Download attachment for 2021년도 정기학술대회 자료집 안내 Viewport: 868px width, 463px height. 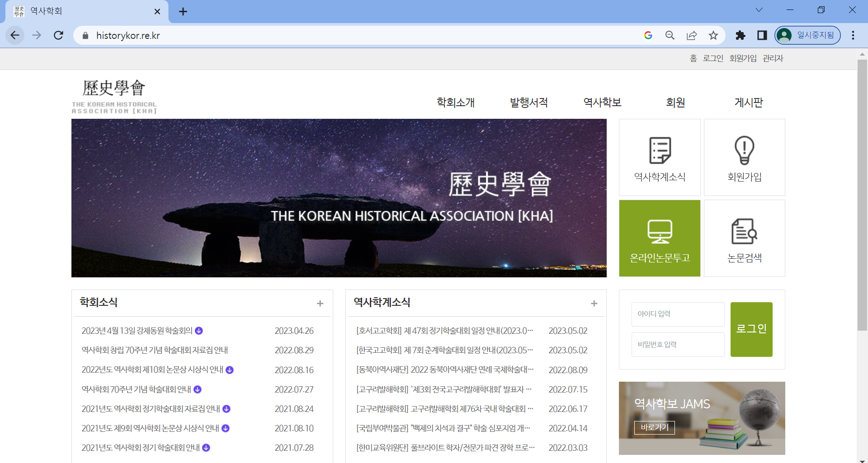[226, 409]
